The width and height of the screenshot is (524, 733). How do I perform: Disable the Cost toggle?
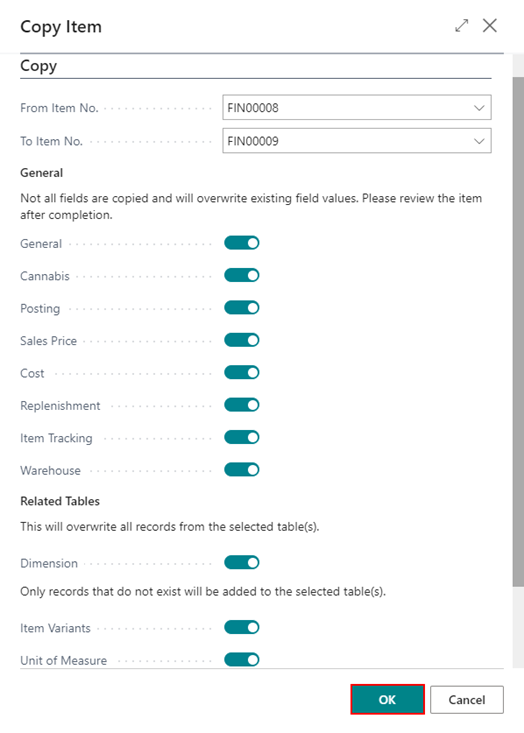point(242,373)
